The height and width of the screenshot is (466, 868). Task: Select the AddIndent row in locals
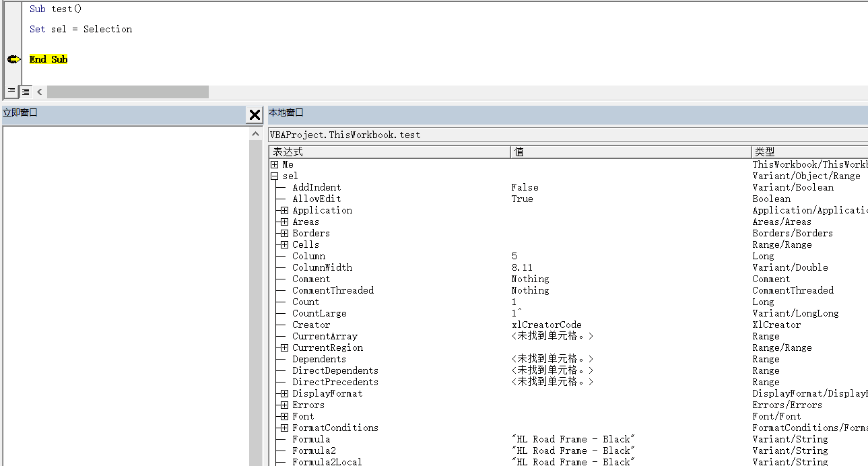(x=568, y=187)
